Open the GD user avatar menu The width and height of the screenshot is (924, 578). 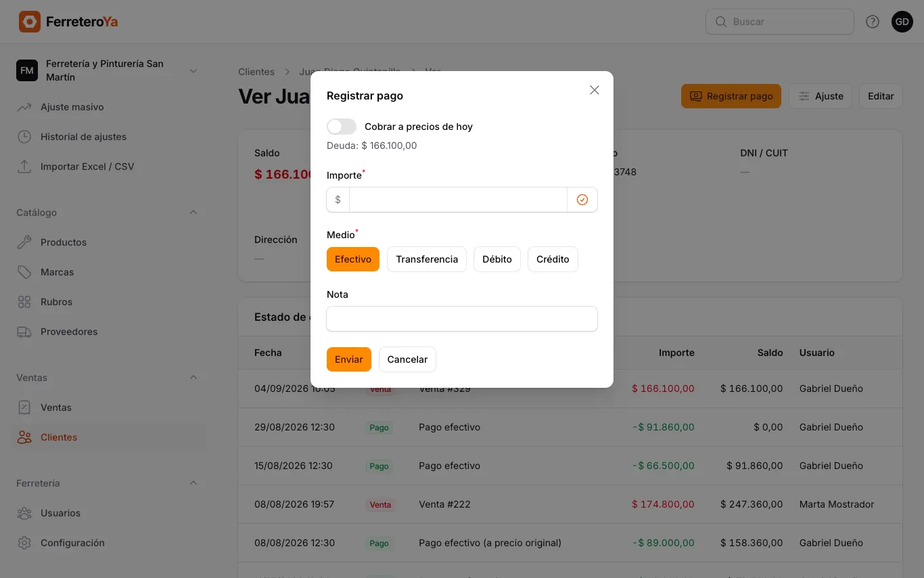tap(902, 22)
